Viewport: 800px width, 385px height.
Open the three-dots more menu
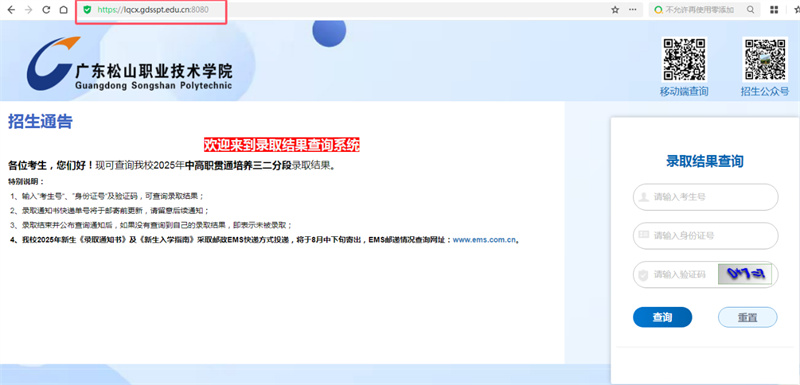(x=633, y=10)
